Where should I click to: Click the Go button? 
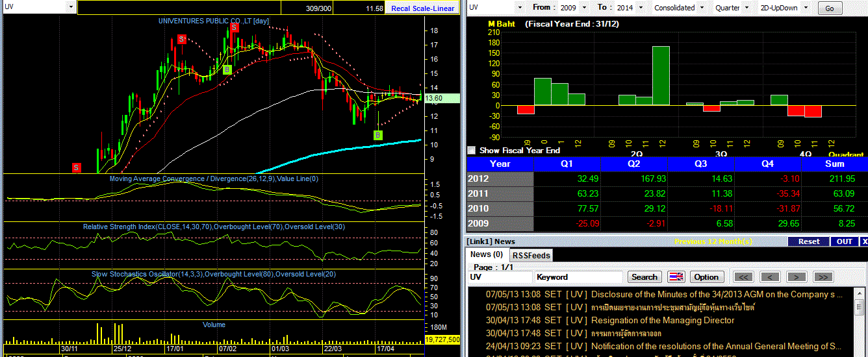pos(829,8)
